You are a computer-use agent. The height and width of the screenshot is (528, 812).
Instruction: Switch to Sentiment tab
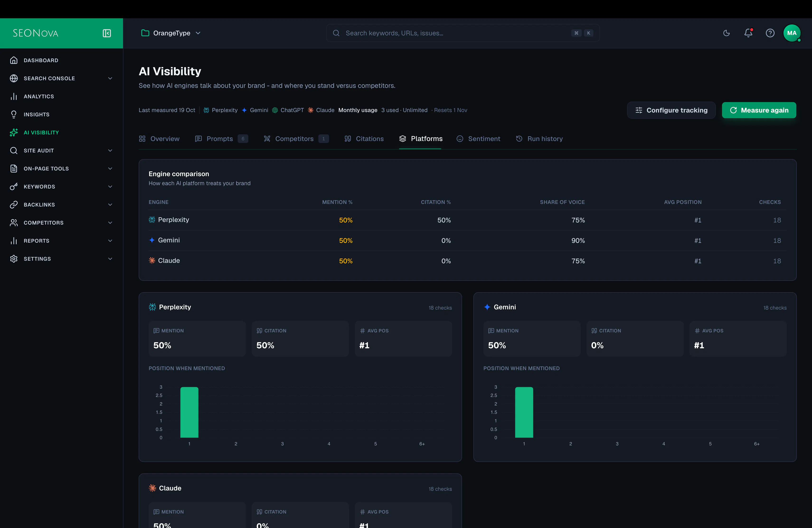pyautogui.click(x=478, y=139)
